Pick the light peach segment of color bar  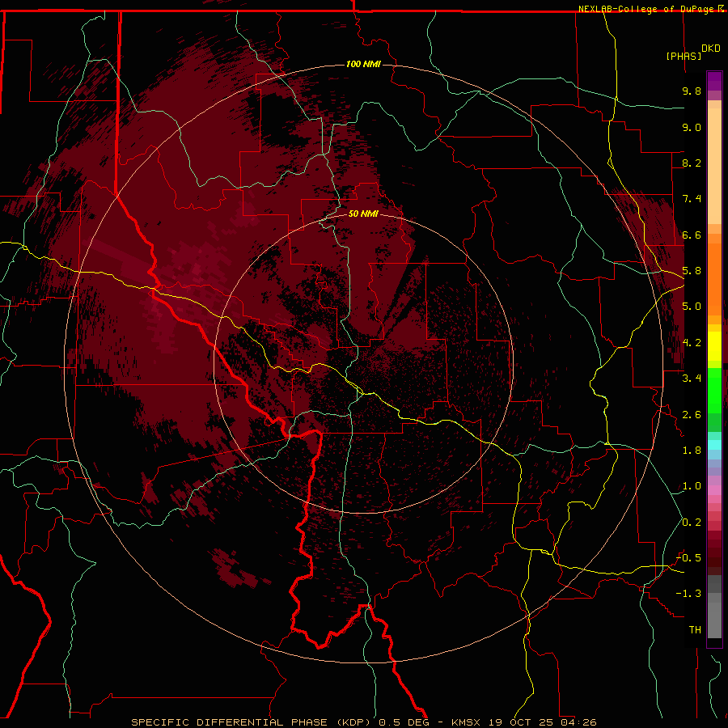(714, 167)
